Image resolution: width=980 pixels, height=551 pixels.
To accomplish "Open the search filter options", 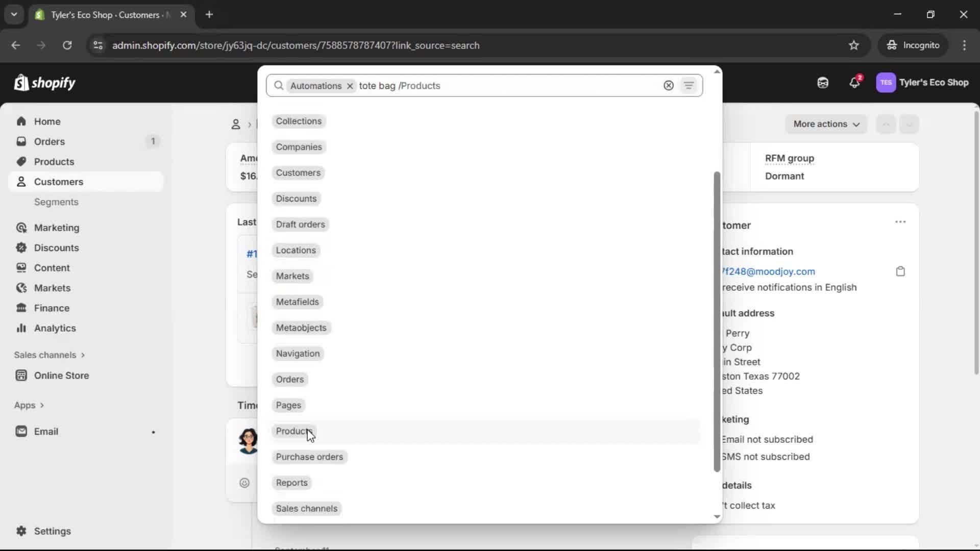I will point(689,85).
